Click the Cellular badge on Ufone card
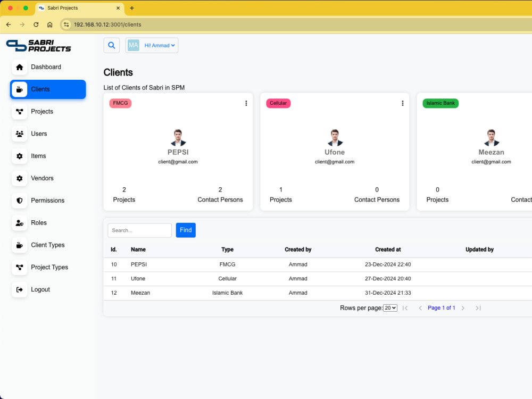Screen dimensions: 532x399 click(x=278, y=103)
